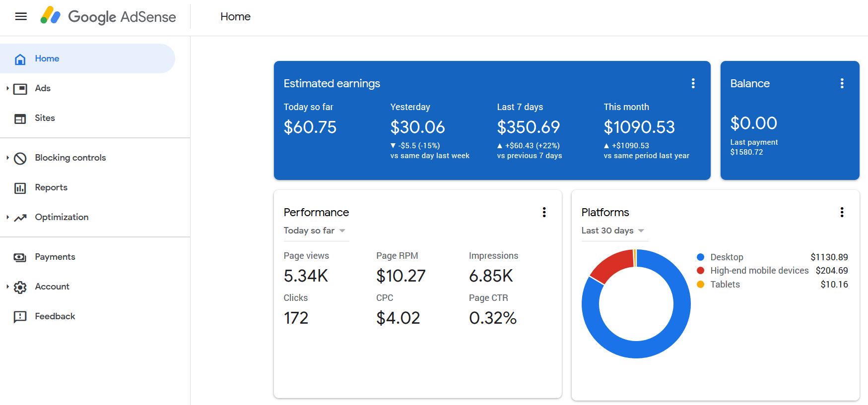Viewport: 868px width, 405px height.
Task: Open the Platforms 'Last 30 days' dropdown
Action: tap(614, 231)
